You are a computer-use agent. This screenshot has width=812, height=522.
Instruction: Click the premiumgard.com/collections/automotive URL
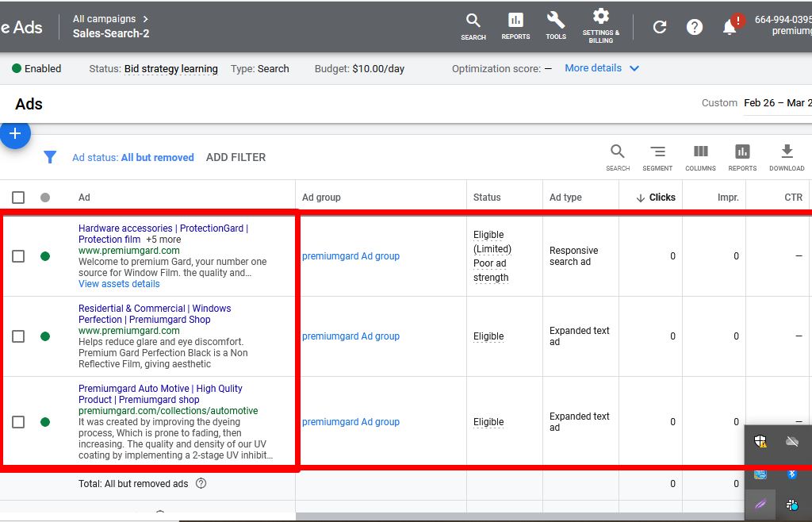(168, 411)
